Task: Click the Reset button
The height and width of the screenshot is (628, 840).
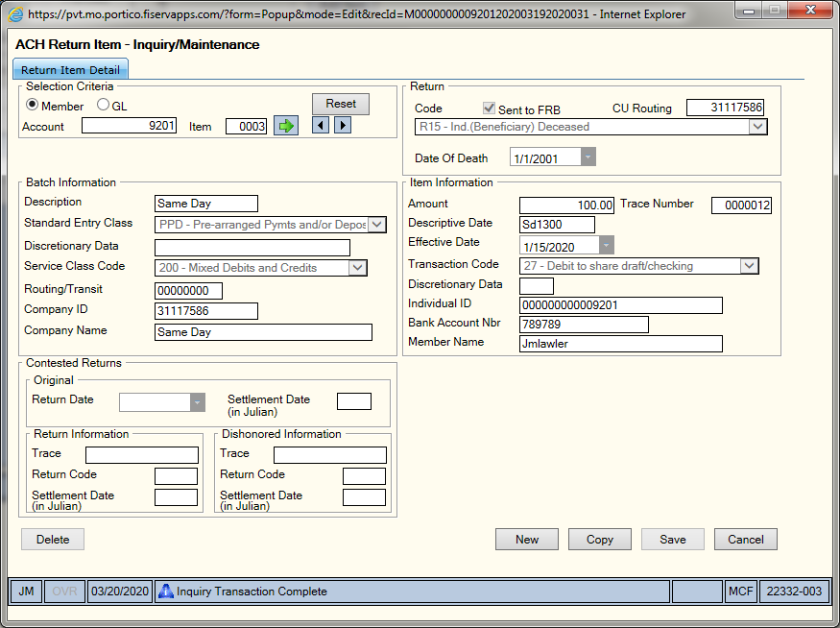Action: 341,104
